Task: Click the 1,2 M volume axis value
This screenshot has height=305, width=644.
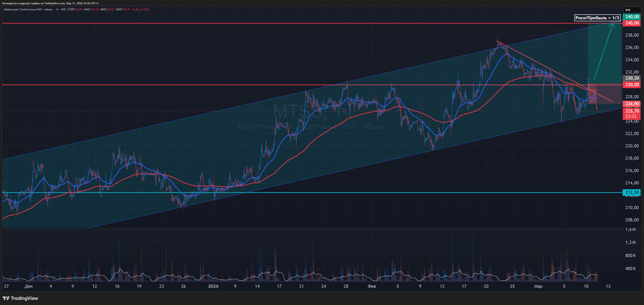Action: point(630,242)
